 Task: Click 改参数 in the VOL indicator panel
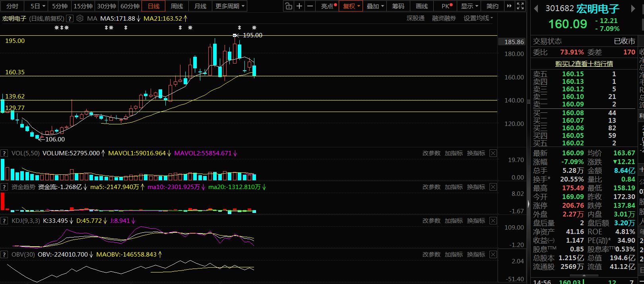(431, 153)
